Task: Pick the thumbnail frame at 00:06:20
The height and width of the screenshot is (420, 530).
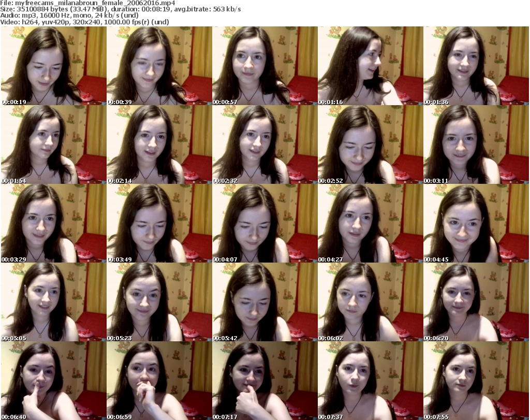Action: point(476,302)
